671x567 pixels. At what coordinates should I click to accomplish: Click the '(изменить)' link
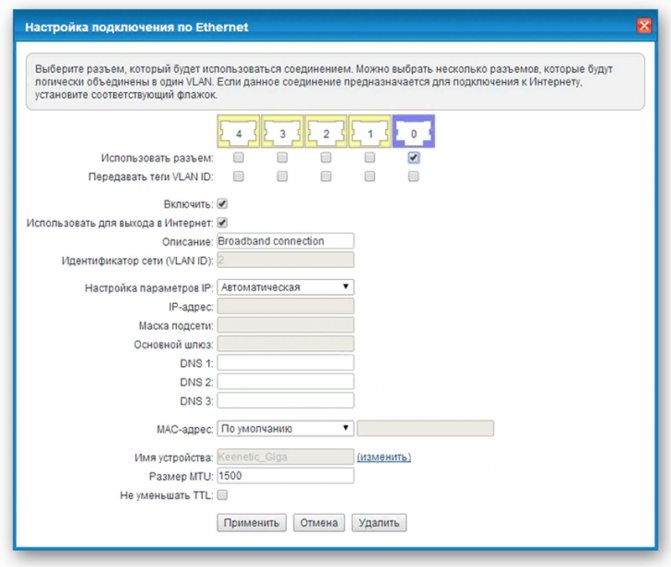tap(384, 457)
